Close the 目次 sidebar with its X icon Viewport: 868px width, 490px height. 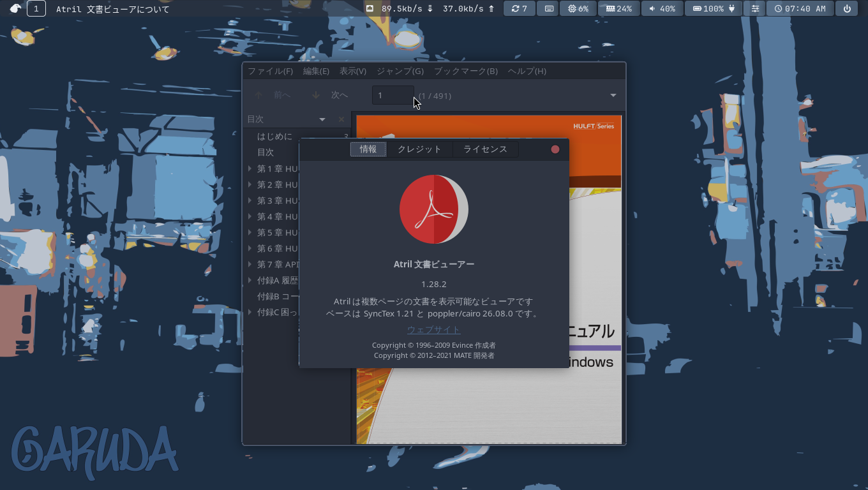[x=341, y=119]
